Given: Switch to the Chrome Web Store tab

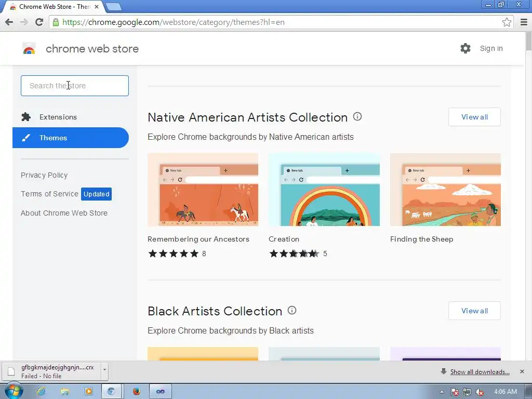Looking at the screenshot, I should (x=54, y=7).
